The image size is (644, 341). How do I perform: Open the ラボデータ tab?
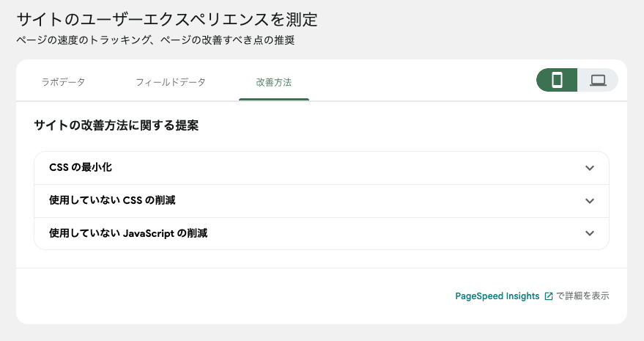63,81
